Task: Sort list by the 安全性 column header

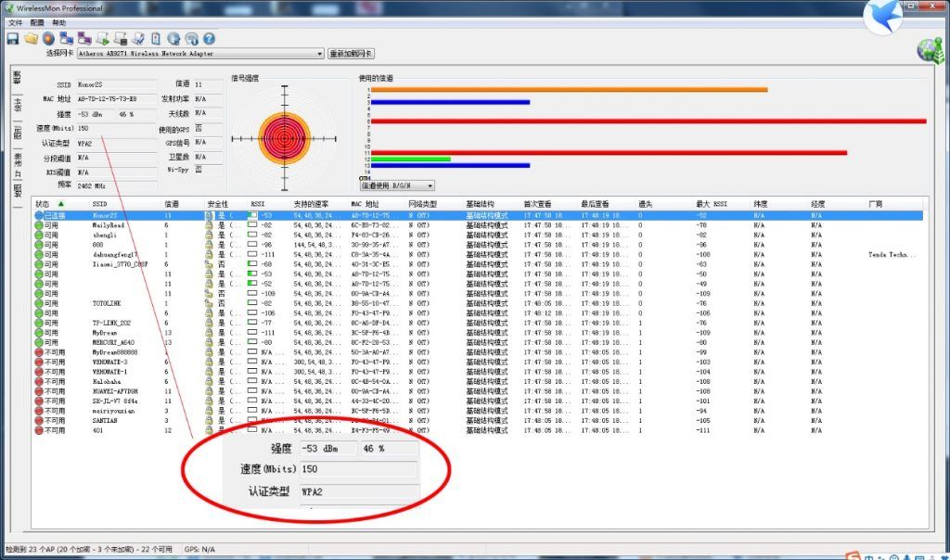Action: point(217,204)
